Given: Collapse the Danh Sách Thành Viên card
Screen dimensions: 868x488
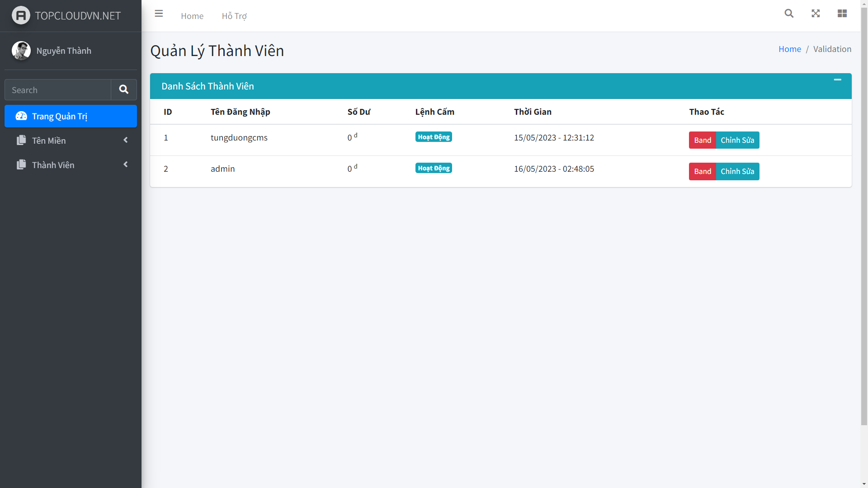Looking at the screenshot, I should coord(837,80).
